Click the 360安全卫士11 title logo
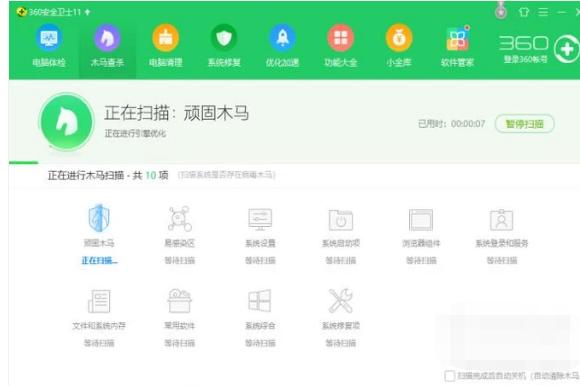This screenshot has height=385, width=580. (22, 12)
